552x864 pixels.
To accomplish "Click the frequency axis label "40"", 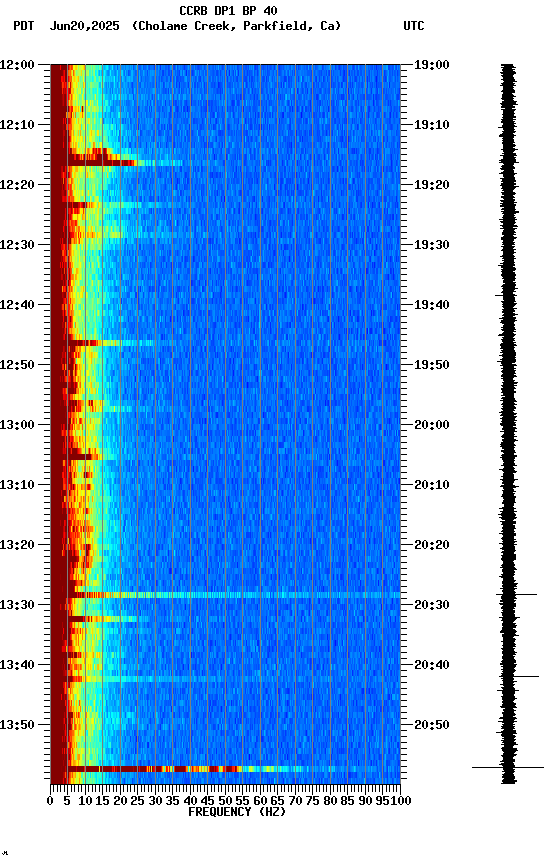I will point(190,801).
